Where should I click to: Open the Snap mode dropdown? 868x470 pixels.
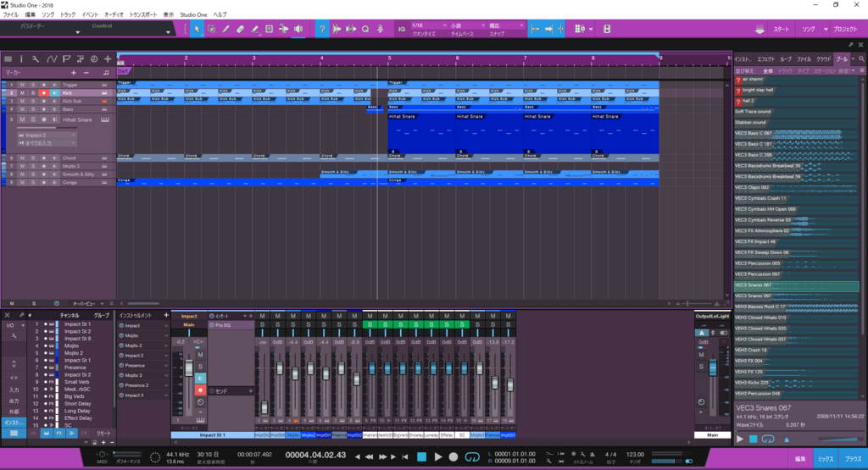pos(507,25)
